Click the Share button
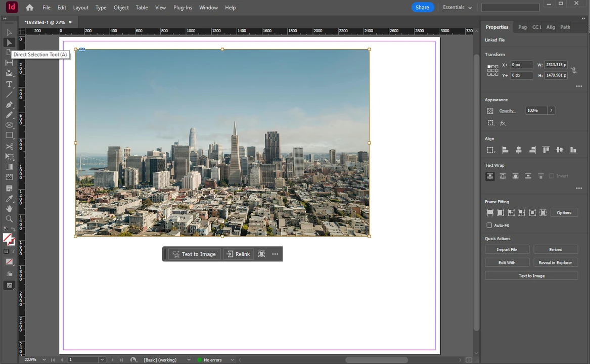The height and width of the screenshot is (364, 590). coord(422,8)
